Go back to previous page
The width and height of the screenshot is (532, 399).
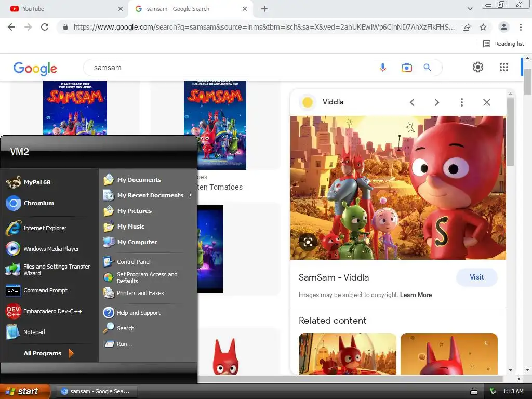tap(11, 27)
